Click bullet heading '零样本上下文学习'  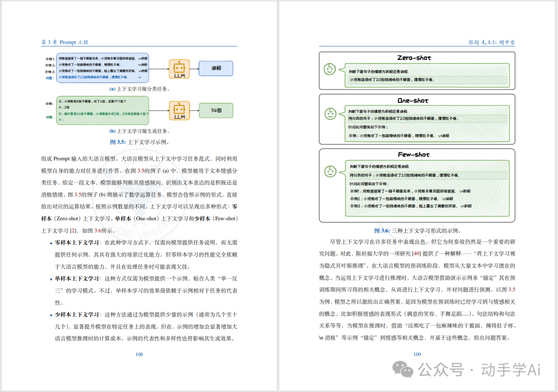pos(76,243)
